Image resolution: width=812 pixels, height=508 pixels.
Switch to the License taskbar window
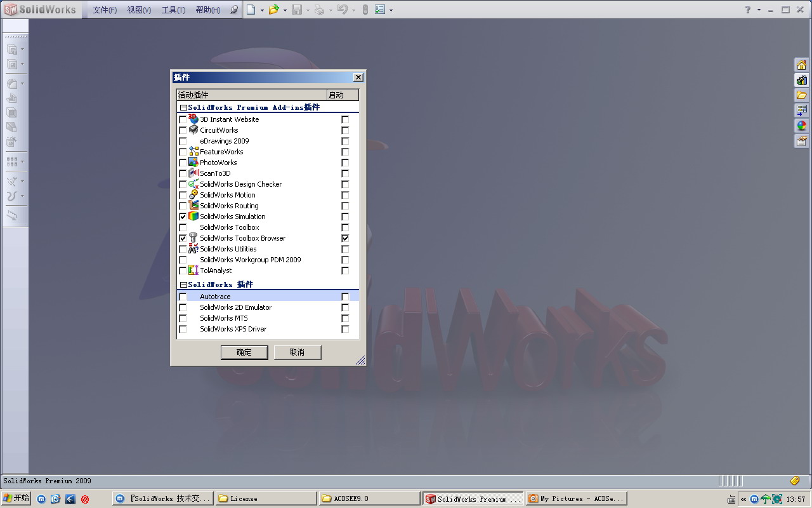tap(266, 499)
